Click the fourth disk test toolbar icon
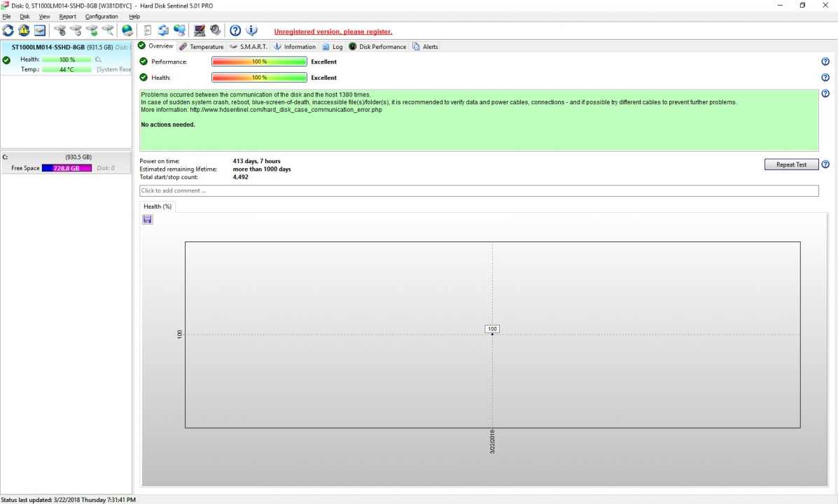This screenshot has height=504, width=838. coord(108,31)
